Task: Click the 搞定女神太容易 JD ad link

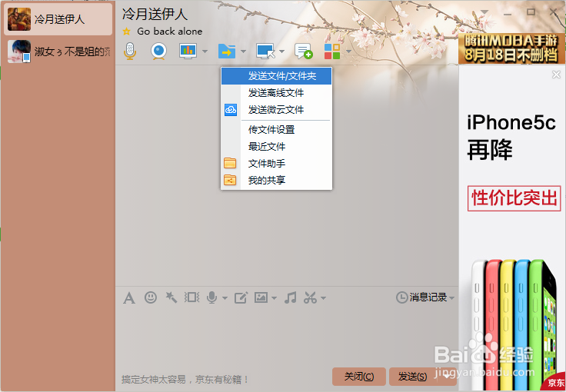Action: [185, 380]
